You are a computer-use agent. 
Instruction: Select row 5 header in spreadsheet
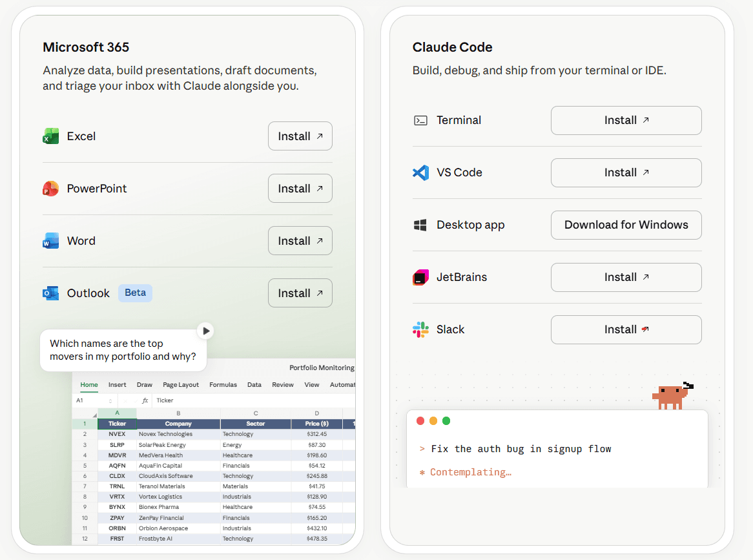click(85, 466)
